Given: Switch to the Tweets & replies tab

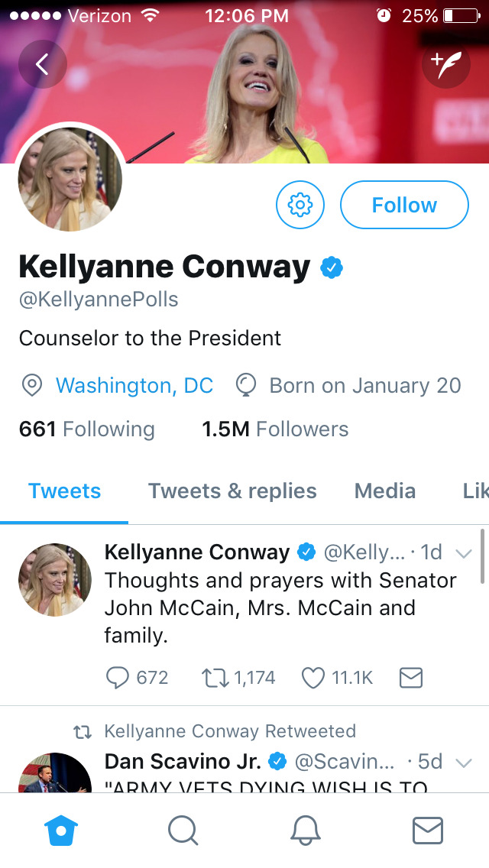Looking at the screenshot, I should (x=232, y=491).
